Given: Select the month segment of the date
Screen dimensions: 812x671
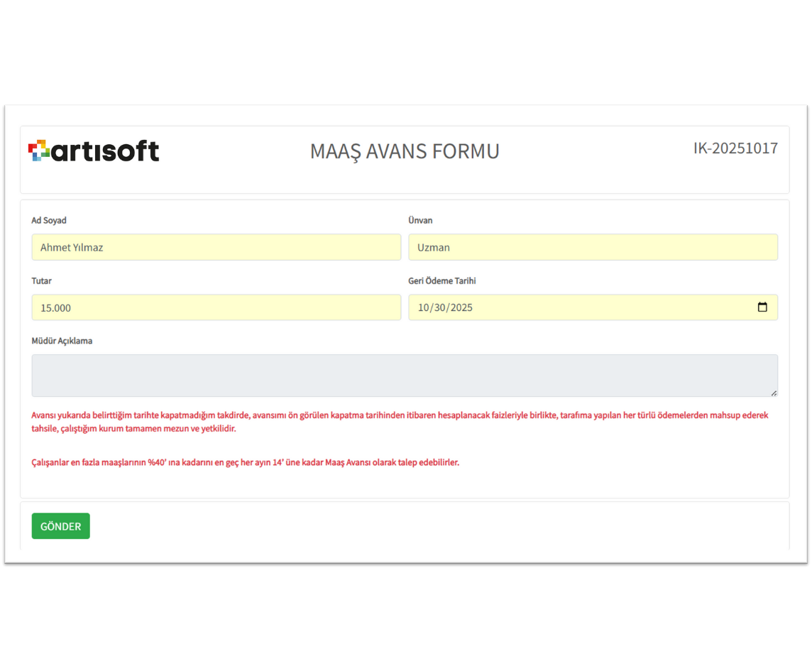Looking at the screenshot, I should tap(424, 308).
